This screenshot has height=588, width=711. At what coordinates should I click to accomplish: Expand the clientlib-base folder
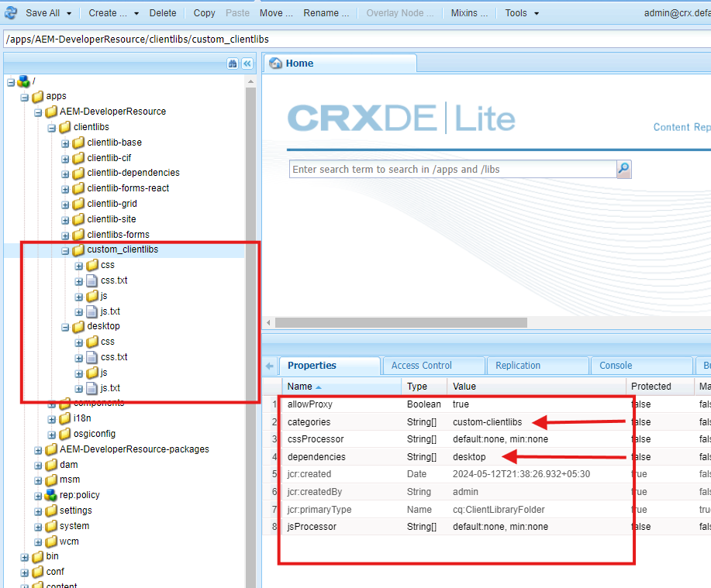[65, 143]
